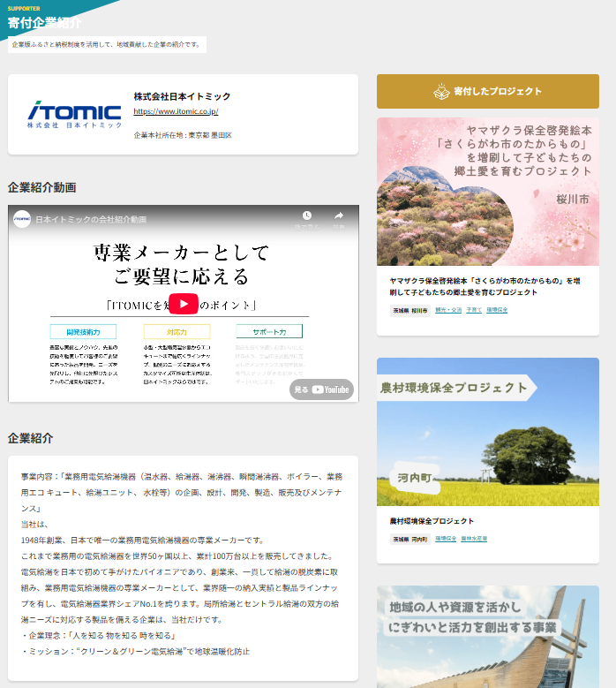Click the ITOMIC company logo
Screen dimensions: 616x688
click(x=74, y=115)
